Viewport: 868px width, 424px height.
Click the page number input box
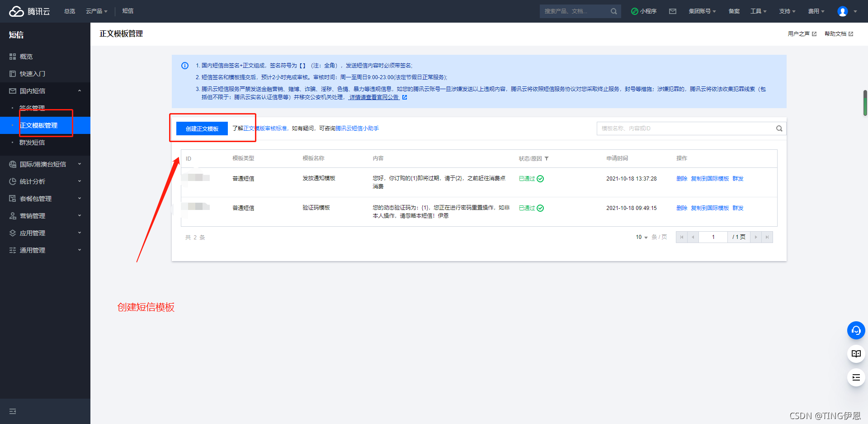point(713,237)
